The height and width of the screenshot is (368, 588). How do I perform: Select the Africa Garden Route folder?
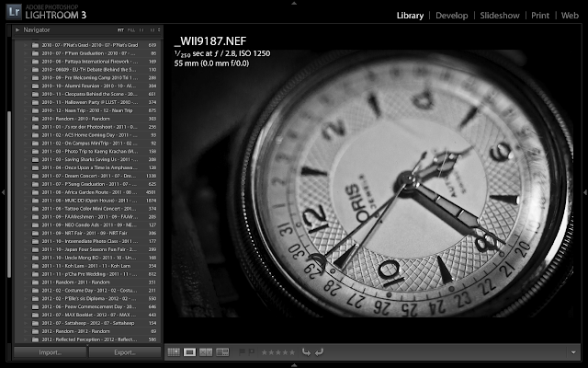(x=88, y=192)
